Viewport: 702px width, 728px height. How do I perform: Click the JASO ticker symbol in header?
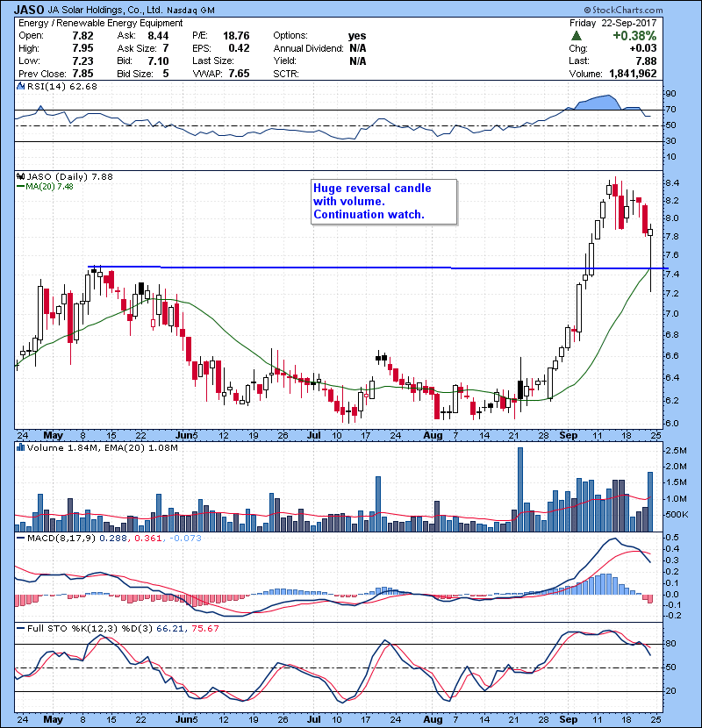pyautogui.click(x=29, y=10)
